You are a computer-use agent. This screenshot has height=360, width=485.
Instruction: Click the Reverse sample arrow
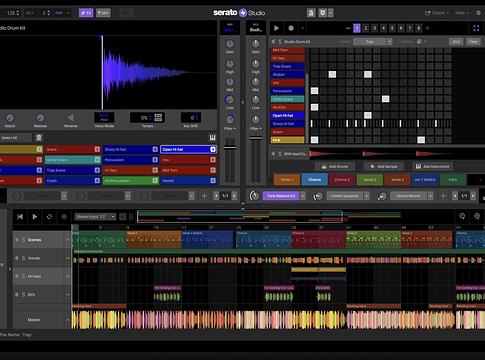(x=70, y=118)
